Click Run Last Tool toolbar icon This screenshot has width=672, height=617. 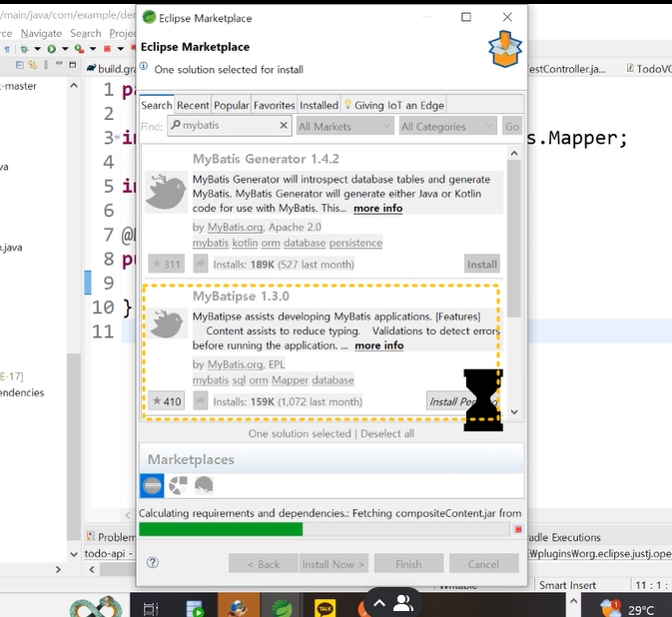[x=79, y=49]
